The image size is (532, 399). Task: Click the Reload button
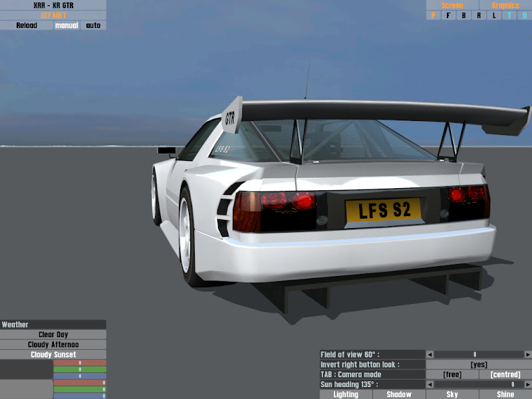point(27,25)
